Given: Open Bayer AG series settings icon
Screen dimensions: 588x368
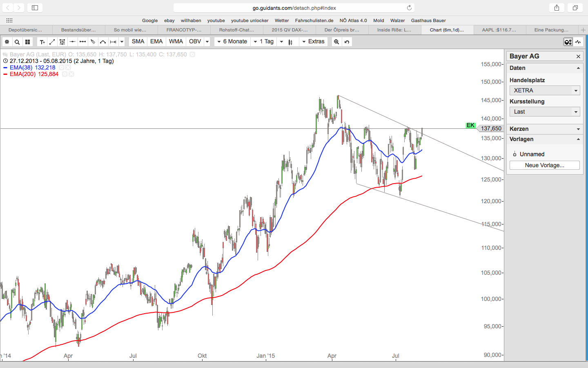Looking at the screenshot, I should click(x=192, y=54).
